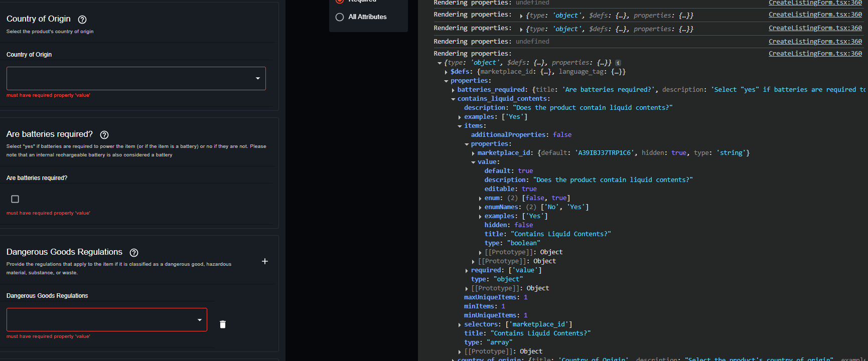Collapse the properties node under items
868x361 pixels.
coord(467,144)
